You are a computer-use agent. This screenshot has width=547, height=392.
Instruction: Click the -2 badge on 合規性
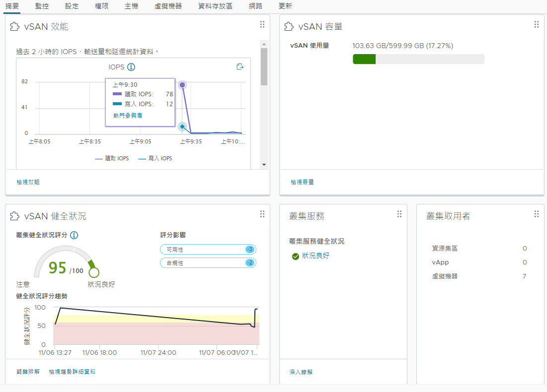point(250,262)
